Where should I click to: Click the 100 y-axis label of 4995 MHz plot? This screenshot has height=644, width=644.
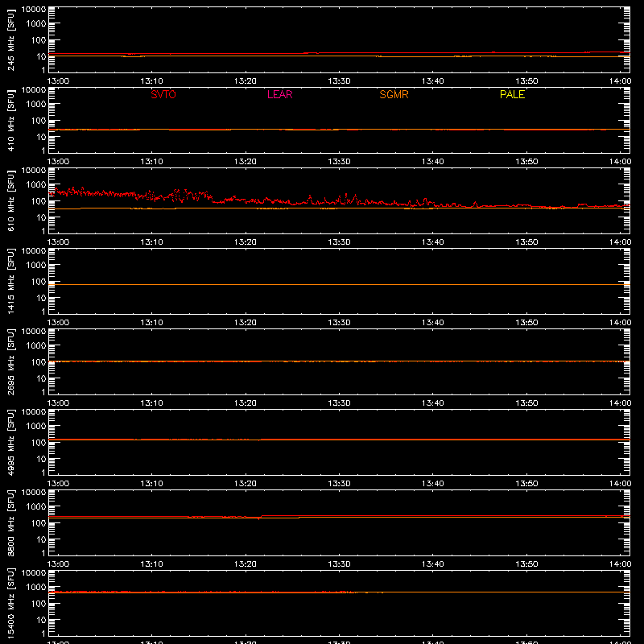pos(39,442)
